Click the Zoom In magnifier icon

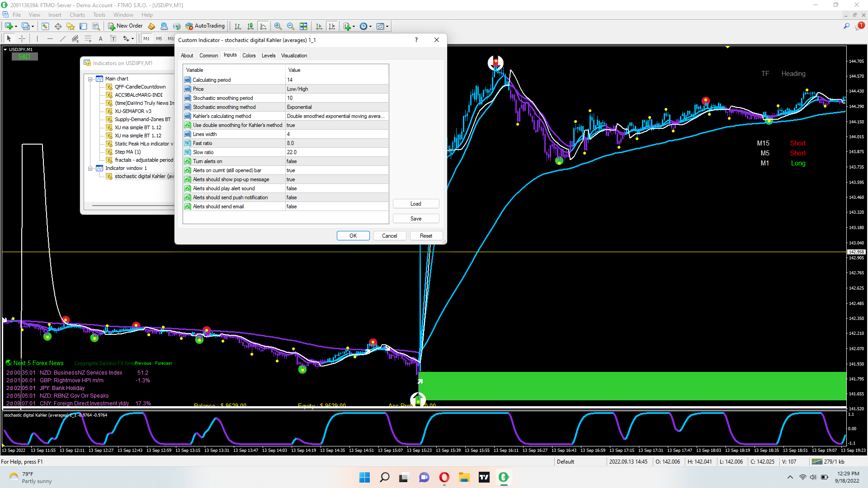278,26
